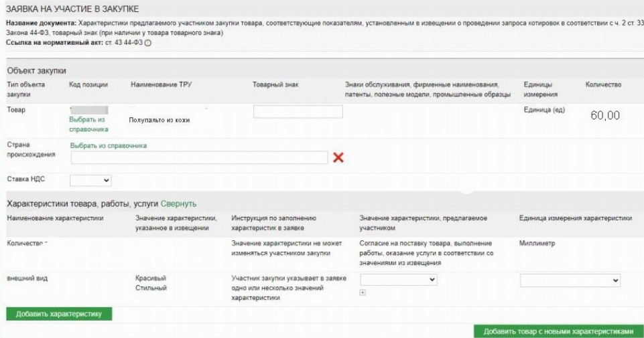Viewport: 644px width, 338px height.
Task: Click the small plus icon below value dropdown
Action: tap(363, 292)
